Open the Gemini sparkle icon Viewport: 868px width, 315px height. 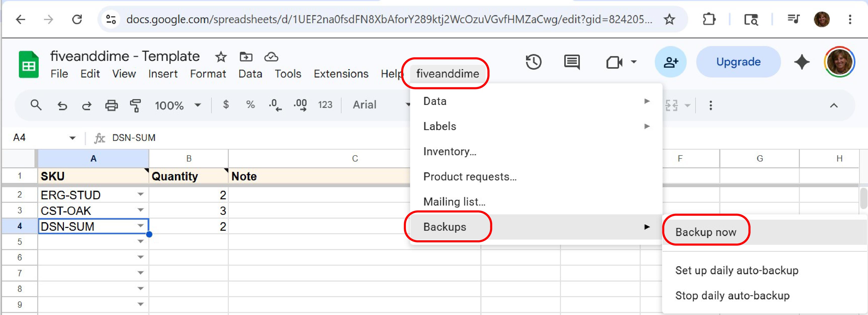click(802, 62)
